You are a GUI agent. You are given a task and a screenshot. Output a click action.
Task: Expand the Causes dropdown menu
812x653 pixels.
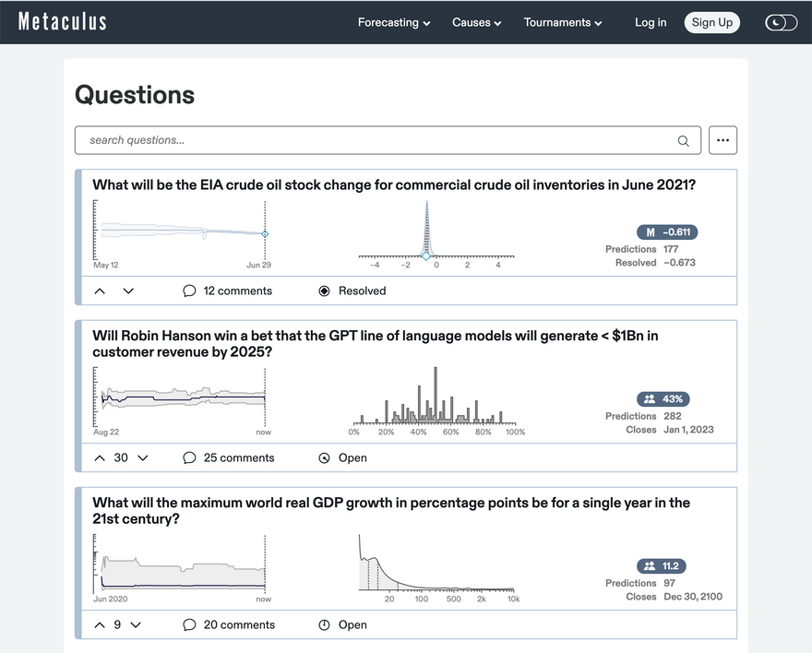(476, 22)
